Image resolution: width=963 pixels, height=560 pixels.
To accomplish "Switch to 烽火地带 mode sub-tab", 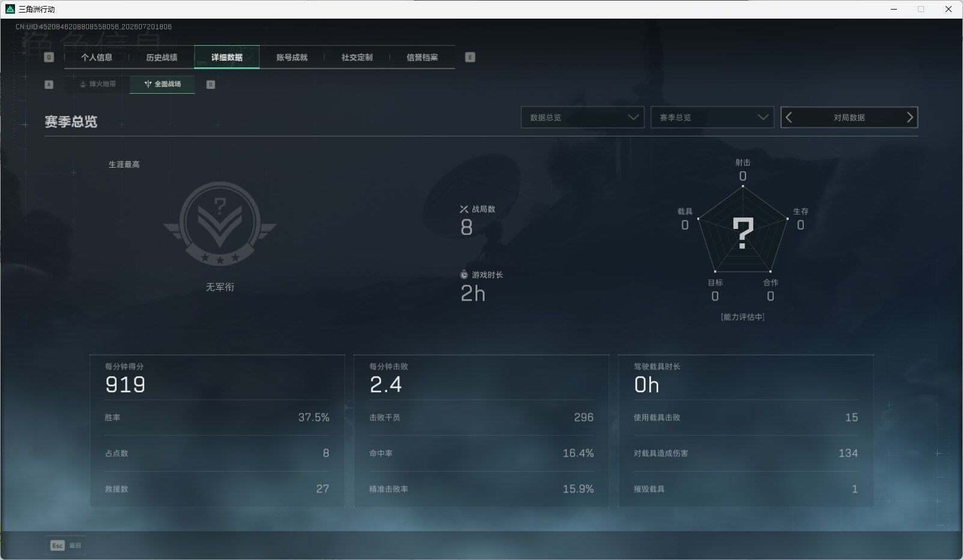I will [x=97, y=84].
